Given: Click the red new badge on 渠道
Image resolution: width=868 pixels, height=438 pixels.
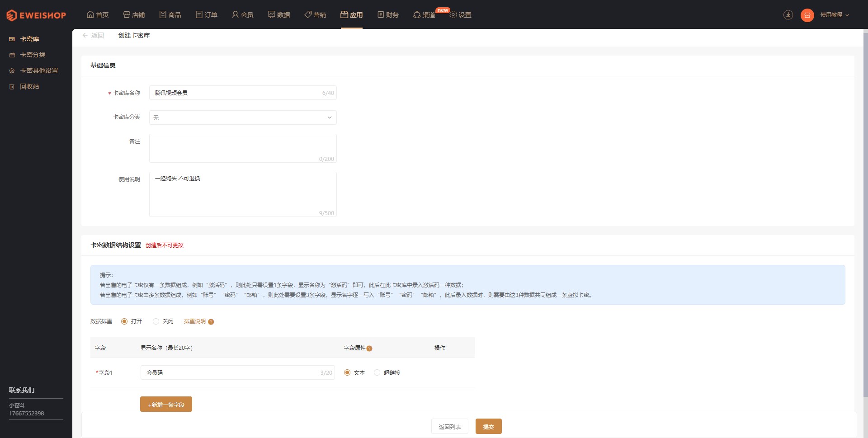Looking at the screenshot, I should (443, 10).
